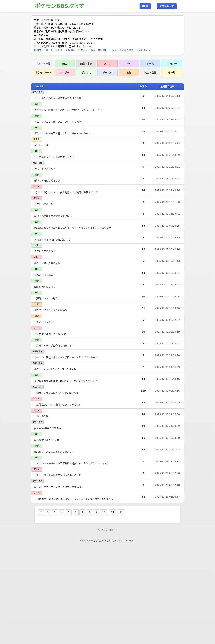Image resolution: width=215 pixels, height=644 pixels.
Task: Open the はじめに！ link
Action: coord(57,50)
